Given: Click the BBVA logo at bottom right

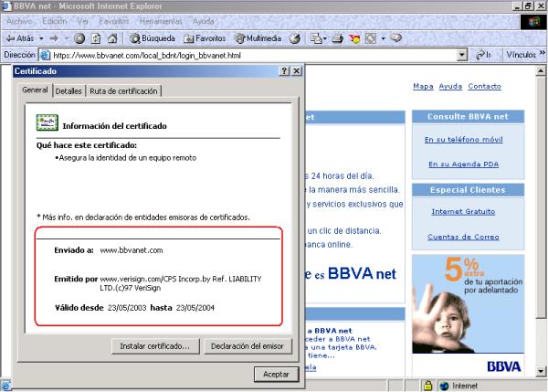Looking at the screenshot, I should [503, 366].
